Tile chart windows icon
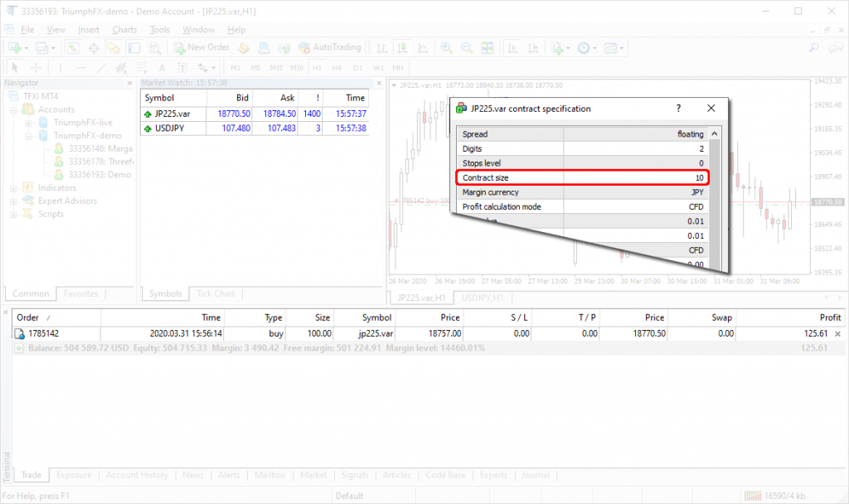 coord(488,48)
